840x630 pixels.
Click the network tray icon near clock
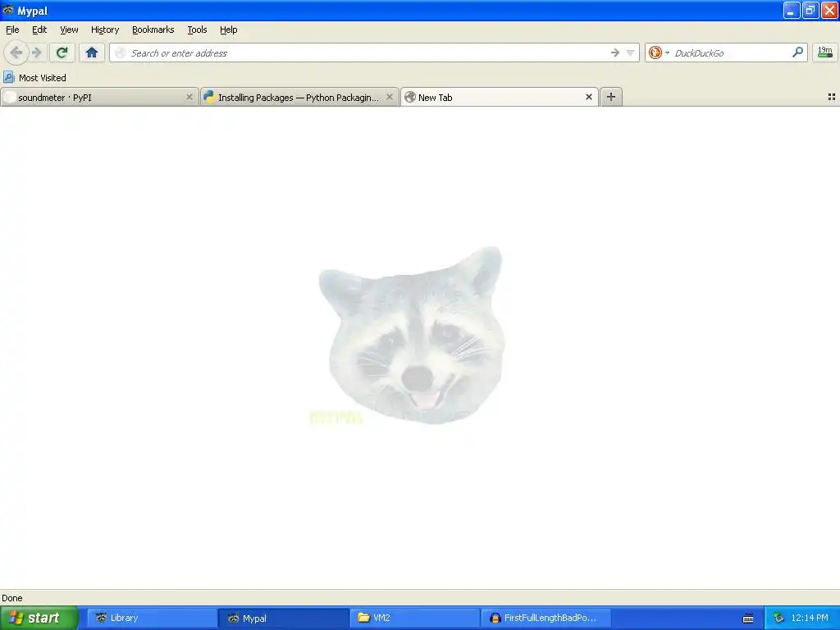click(x=778, y=618)
